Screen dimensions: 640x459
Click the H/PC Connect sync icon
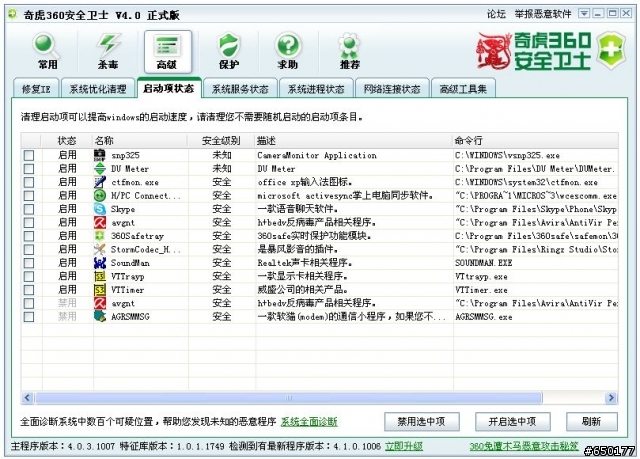point(100,195)
